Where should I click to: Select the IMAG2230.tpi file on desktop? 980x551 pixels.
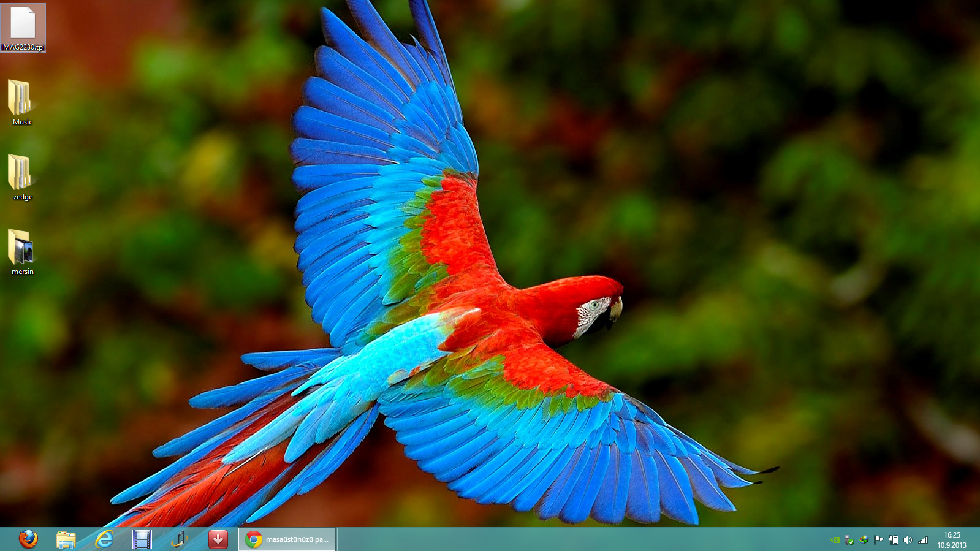[x=23, y=28]
